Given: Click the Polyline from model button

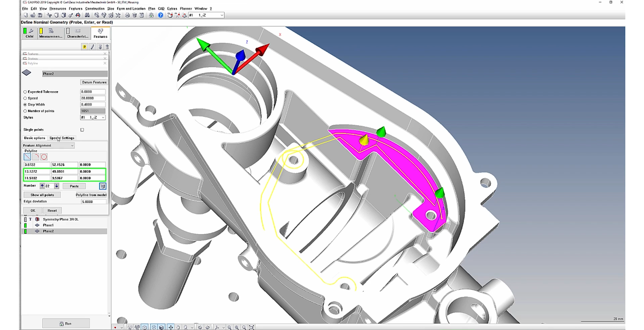Looking at the screenshot, I should point(91,195).
